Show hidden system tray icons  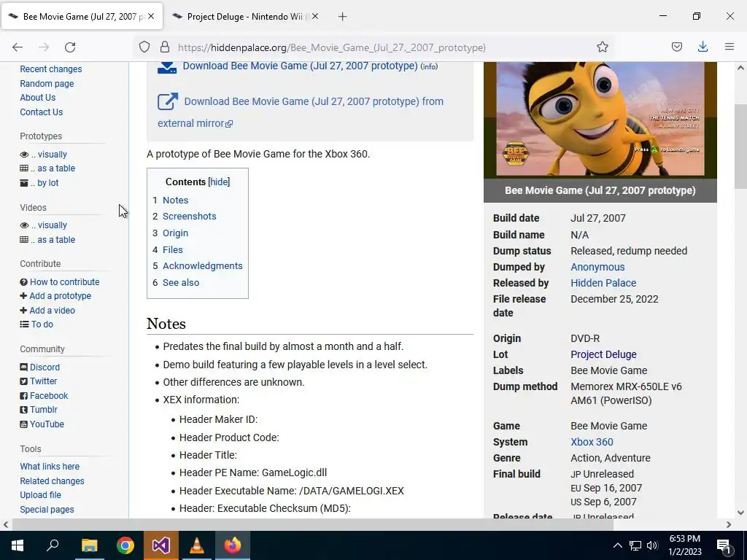[617, 545]
